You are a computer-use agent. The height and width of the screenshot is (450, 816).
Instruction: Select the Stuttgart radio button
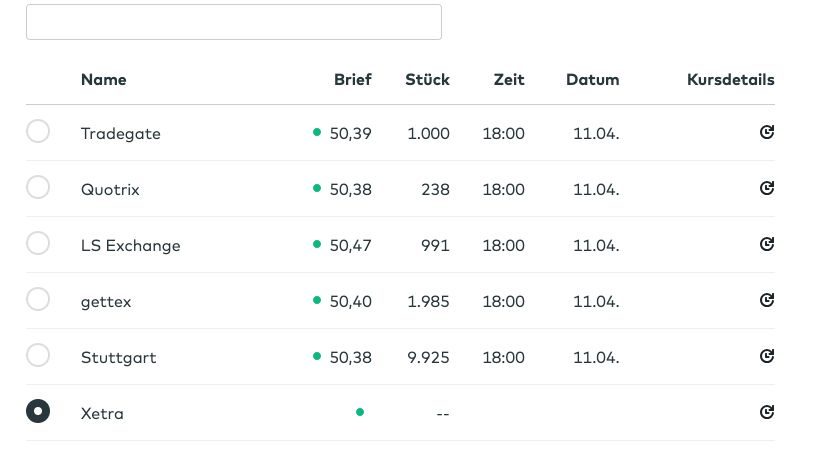38,355
